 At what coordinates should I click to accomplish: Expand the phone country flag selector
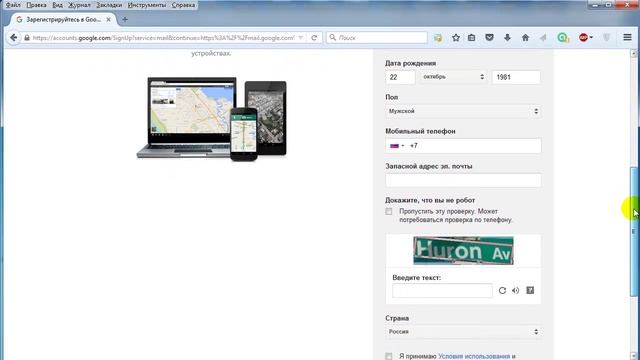point(397,146)
